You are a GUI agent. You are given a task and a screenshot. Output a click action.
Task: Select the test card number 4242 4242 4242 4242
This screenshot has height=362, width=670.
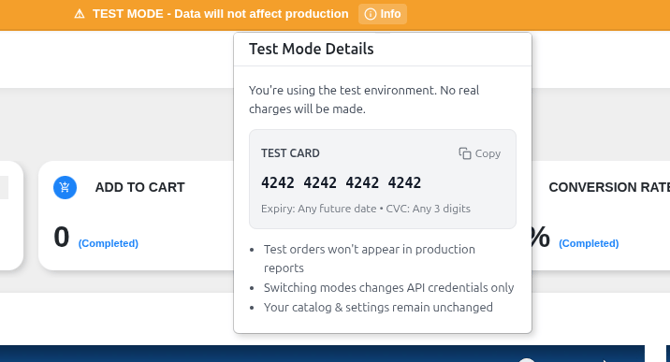click(341, 183)
